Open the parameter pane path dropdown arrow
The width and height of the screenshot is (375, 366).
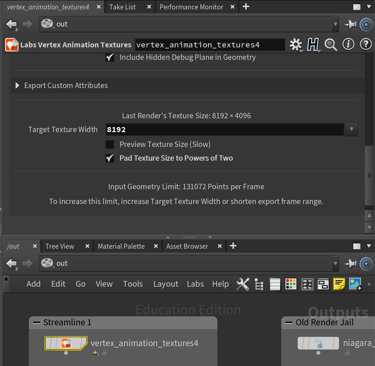point(335,24)
